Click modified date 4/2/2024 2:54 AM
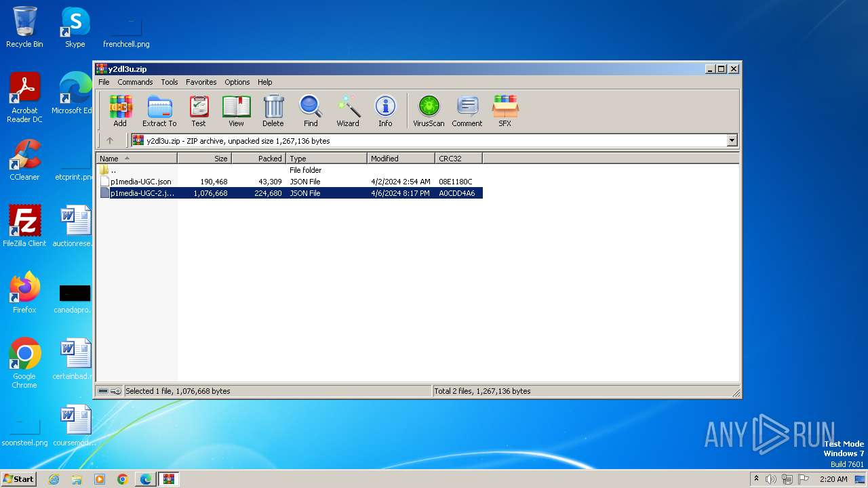This screenshot has width=868, height=488. click(x=401, y=182)
